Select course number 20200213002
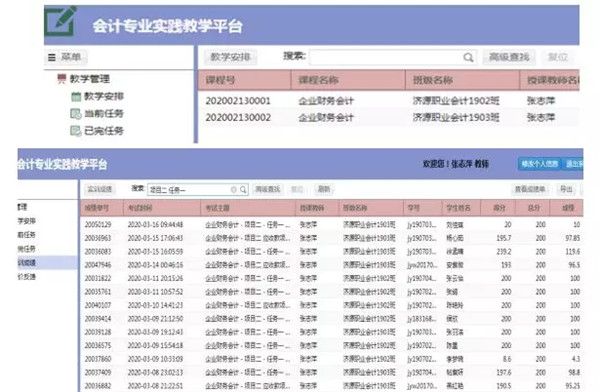 (x=238, y=118)
